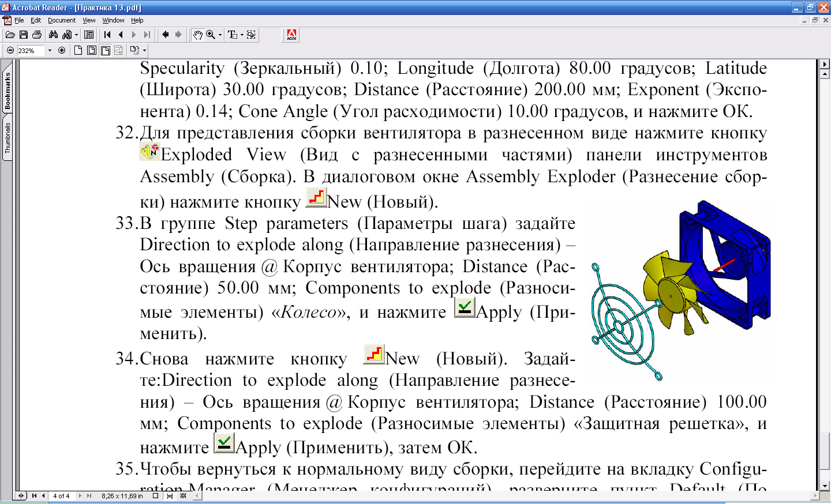Go to last page in top toolbar
Viewport: 831px width, 504px height.
(147, 35)
